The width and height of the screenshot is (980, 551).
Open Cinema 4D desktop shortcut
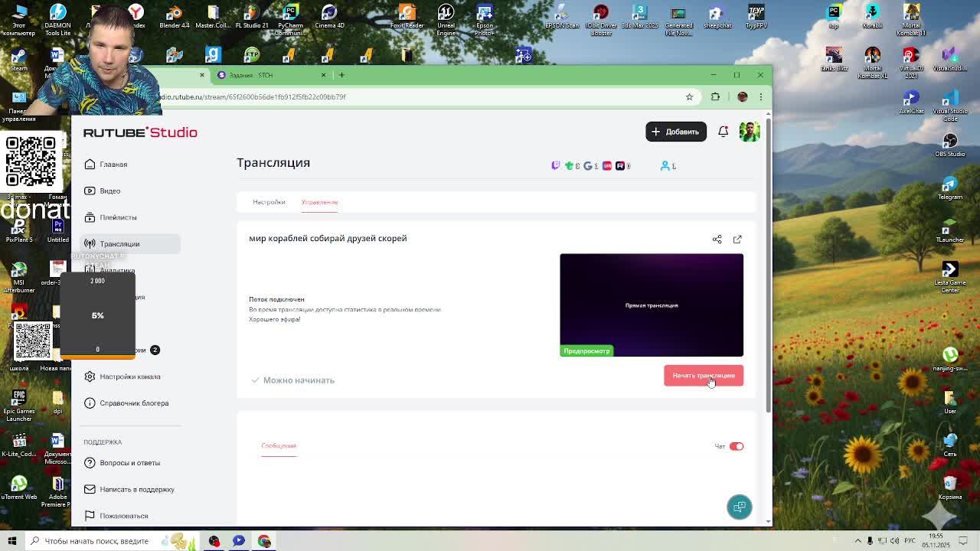coord(329,16)
